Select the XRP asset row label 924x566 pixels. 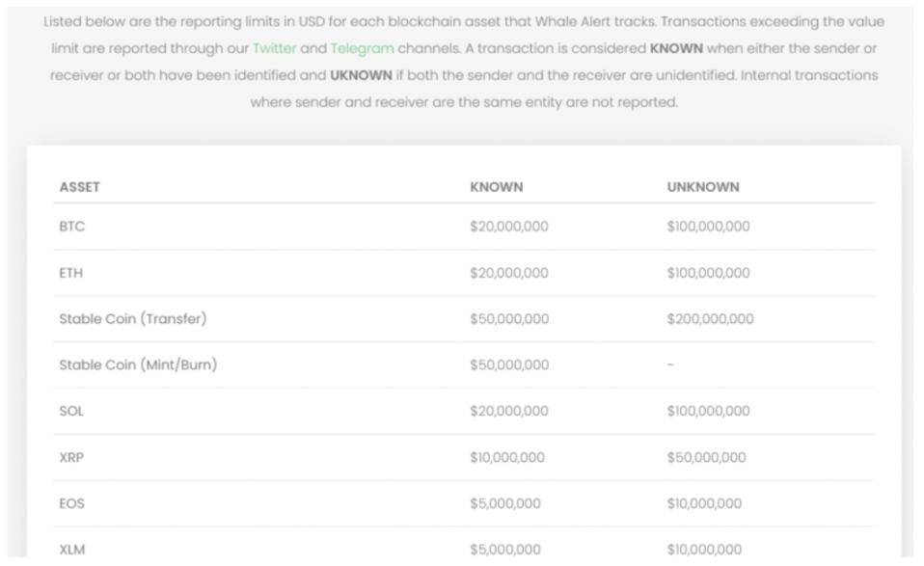click(72, 458)
